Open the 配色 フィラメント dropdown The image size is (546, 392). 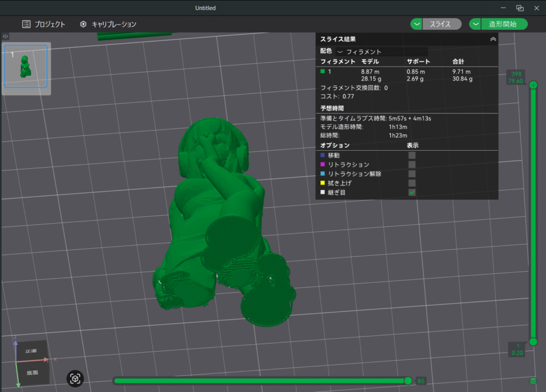[x=382, y=52]
